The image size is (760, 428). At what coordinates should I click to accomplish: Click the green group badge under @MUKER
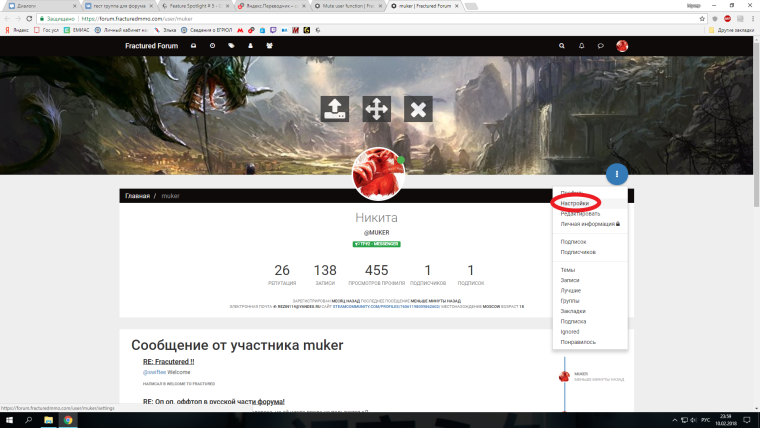pyautogui.click(x=377, y=244)
